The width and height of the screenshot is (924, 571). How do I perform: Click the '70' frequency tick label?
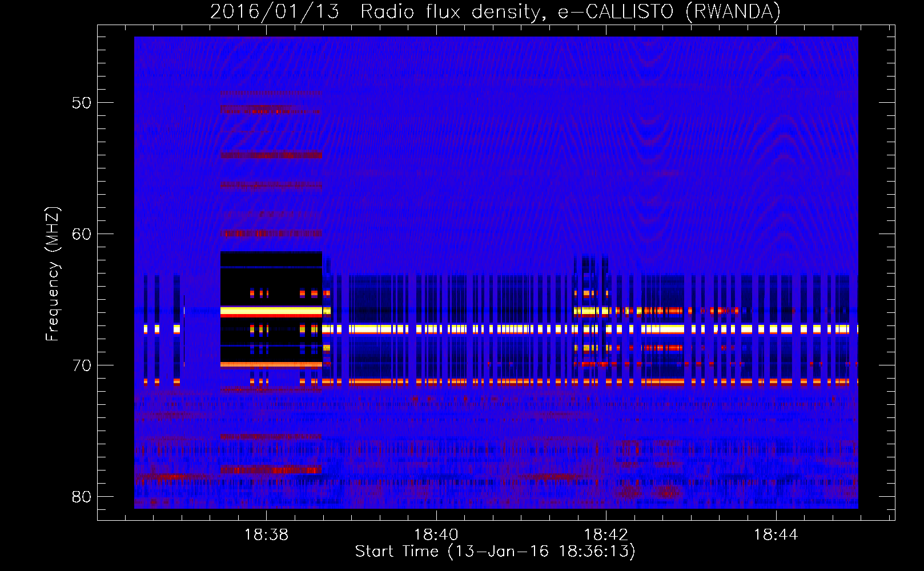coord(82,365)
